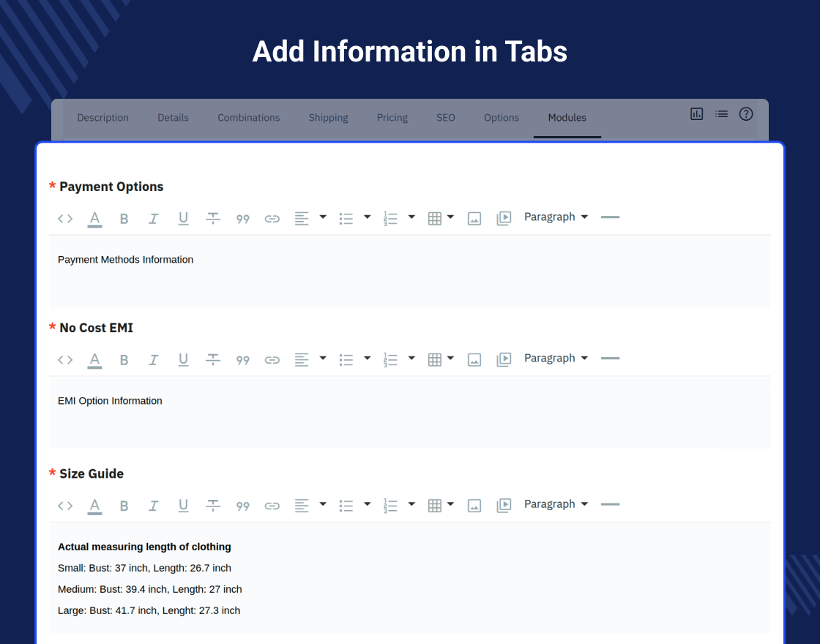Viewport: 820px width, 644px height.
Task: Toggle italic in No Cost EMI editor
Action: [153, 360]
